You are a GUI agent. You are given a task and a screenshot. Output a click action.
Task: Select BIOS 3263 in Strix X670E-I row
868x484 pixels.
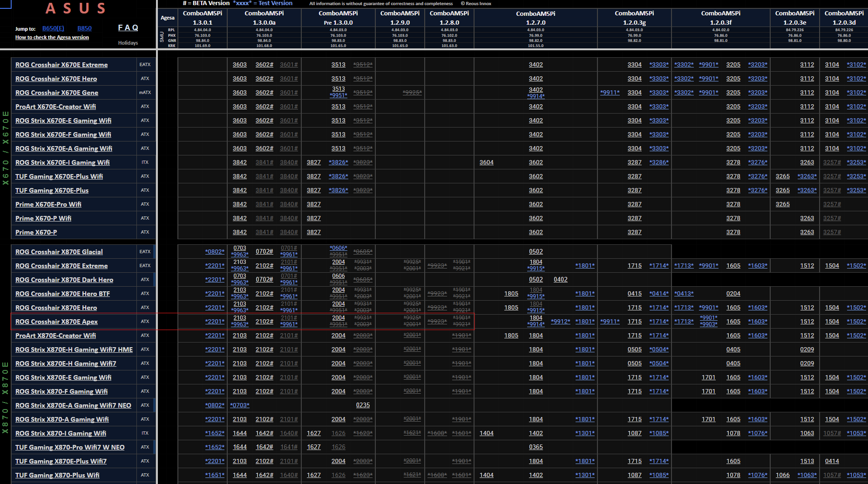point(807,162)
